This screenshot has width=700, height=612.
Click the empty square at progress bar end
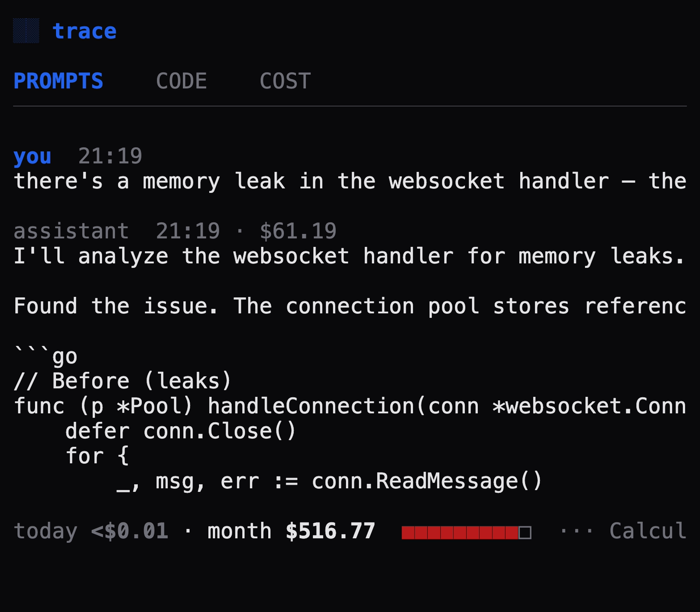click(x=525, y=531)
